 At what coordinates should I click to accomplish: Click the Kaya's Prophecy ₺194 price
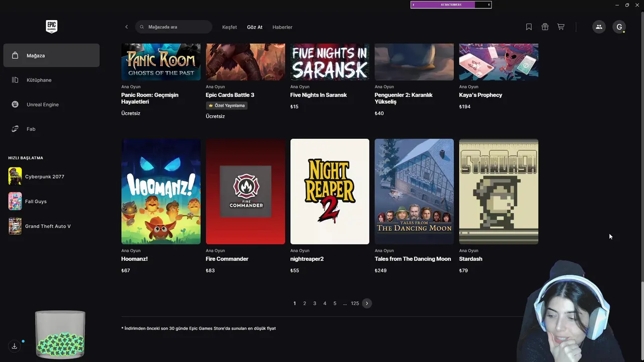[465, 107]
